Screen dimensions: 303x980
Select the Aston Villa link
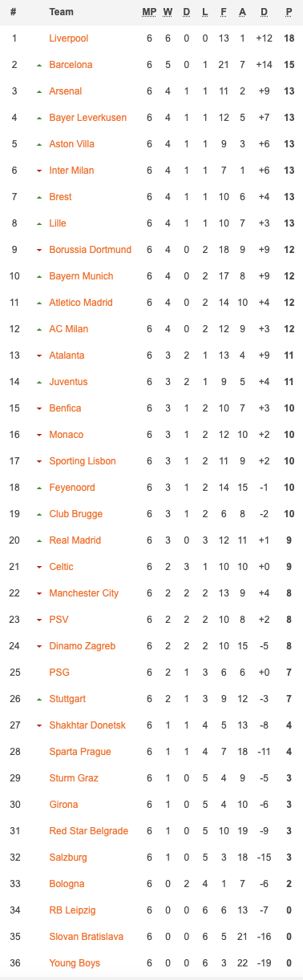(x=71, y=144)
